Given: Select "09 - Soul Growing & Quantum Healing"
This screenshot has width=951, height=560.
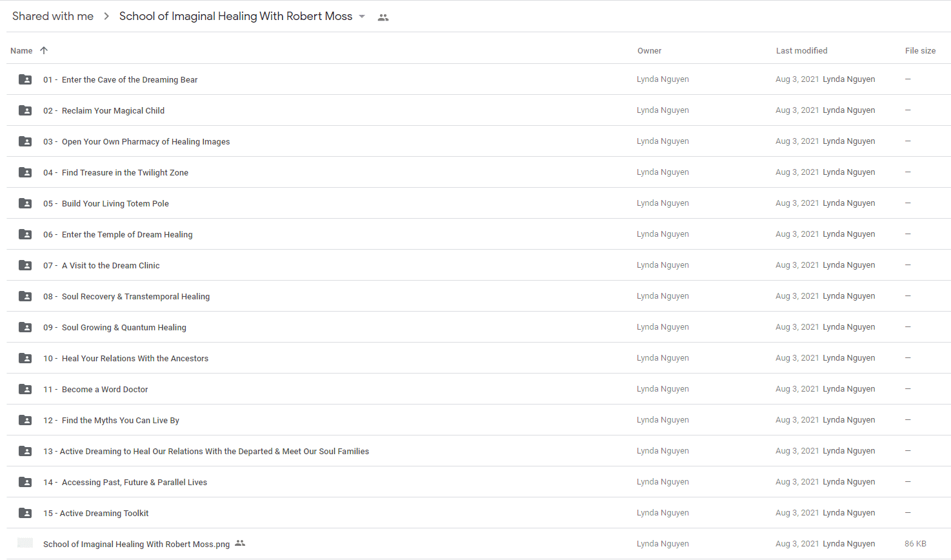Looking at the screenshot, I should (115, 327).
